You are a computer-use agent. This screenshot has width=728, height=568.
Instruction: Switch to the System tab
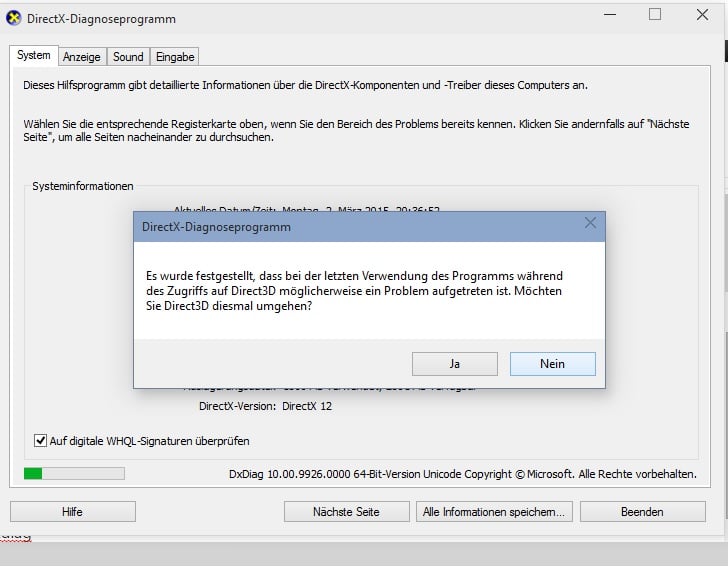(x=33, y=55)
